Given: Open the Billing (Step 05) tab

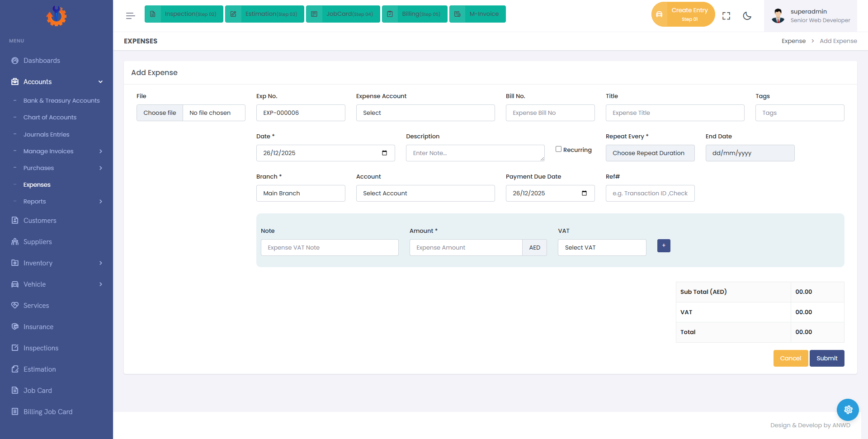Looking at the screenshot, I should 415,14.
